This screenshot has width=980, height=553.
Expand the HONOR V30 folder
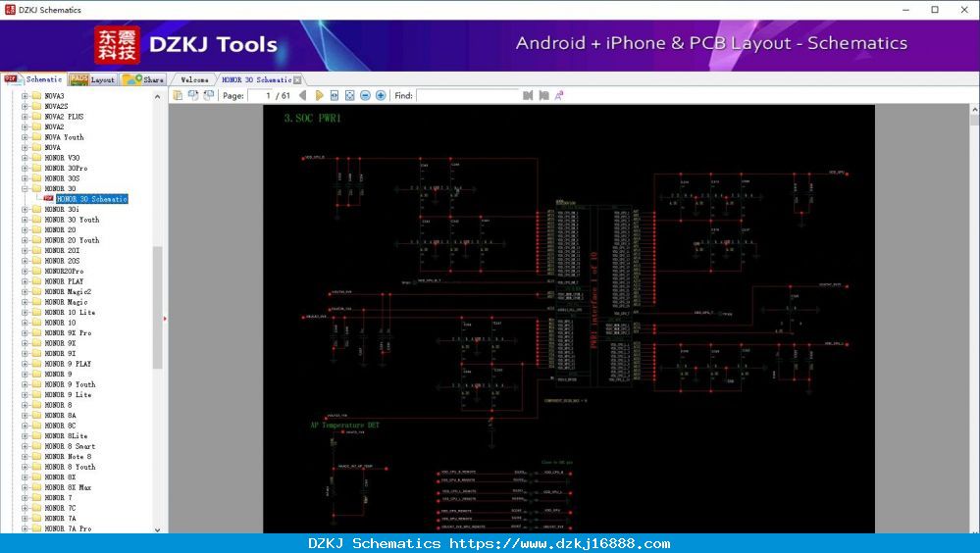click(x=25, y=158)
